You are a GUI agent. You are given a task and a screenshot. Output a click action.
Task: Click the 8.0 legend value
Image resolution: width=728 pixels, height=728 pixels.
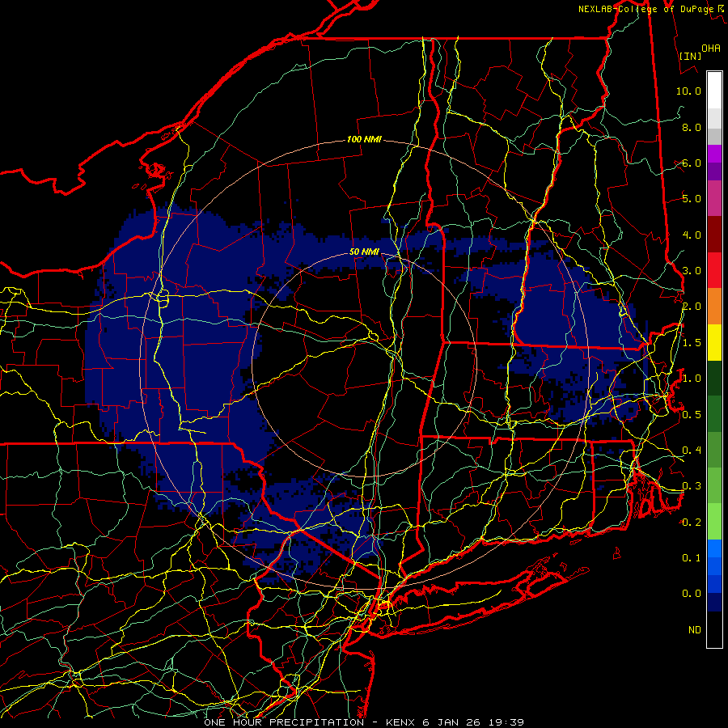[692, 127]
